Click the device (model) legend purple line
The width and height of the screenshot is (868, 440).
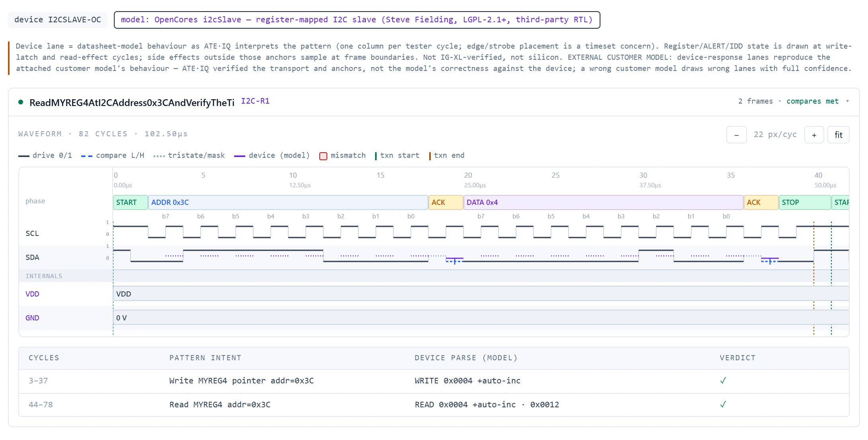pyautogui.click(x=240, y=156)
